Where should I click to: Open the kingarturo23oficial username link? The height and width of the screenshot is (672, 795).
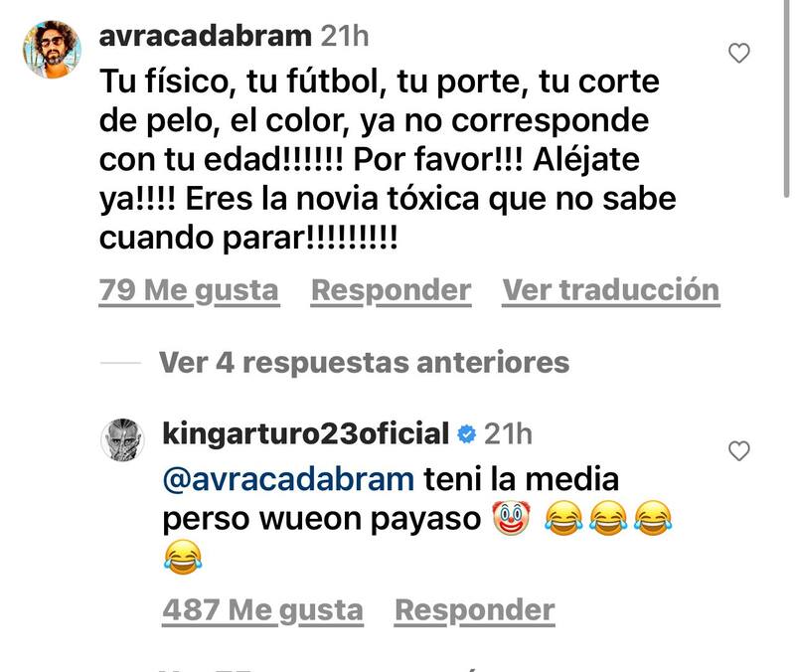[x=306, y=434]
